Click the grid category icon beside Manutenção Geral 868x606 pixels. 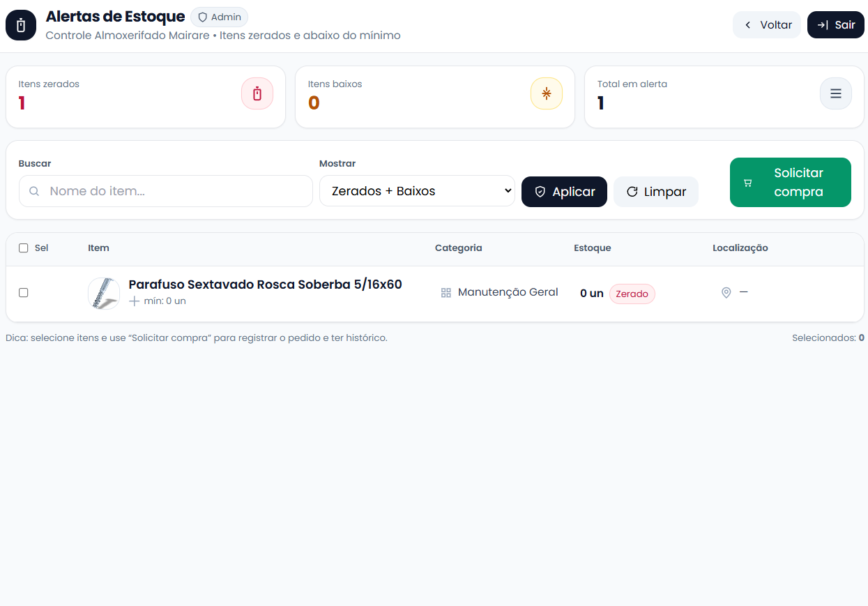click(446, 293)
